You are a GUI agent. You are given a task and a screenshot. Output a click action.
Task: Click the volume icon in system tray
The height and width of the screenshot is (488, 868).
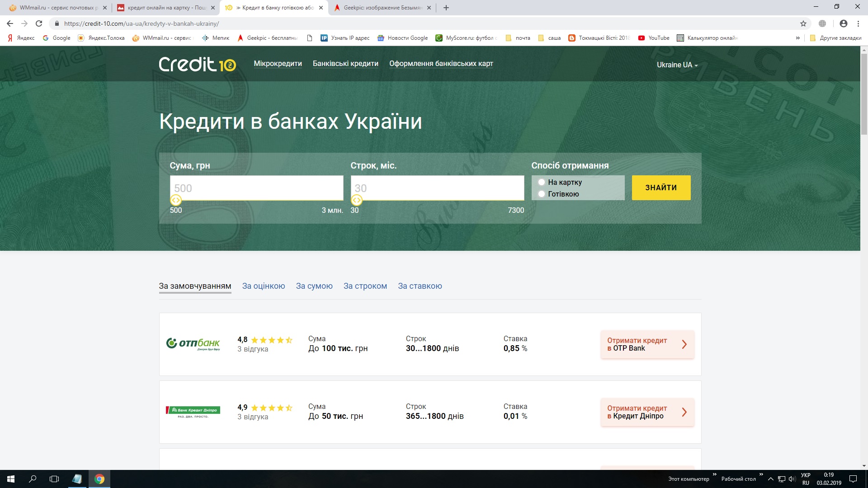point(792,479)
